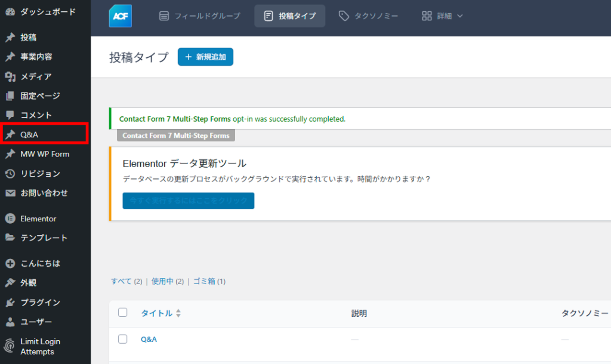
Task: Filter the list by ゴミ箱
Action: [203, 281]
